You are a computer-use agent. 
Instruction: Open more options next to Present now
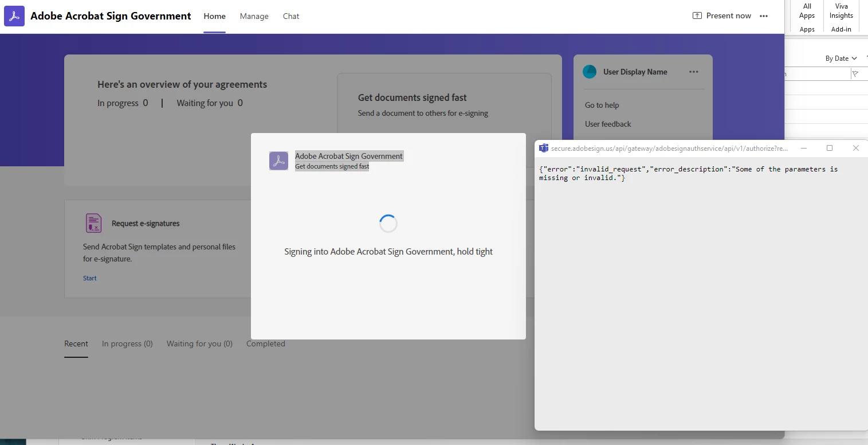click(x=764, y=16)
